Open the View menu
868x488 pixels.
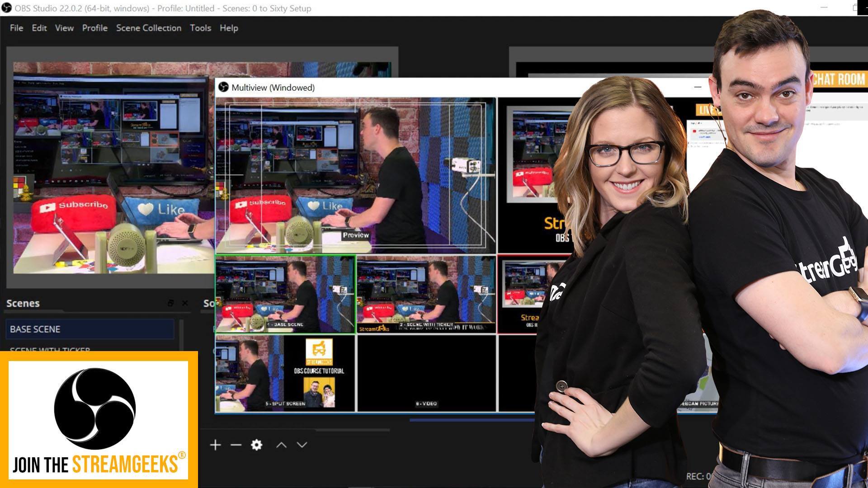[64, 28]
